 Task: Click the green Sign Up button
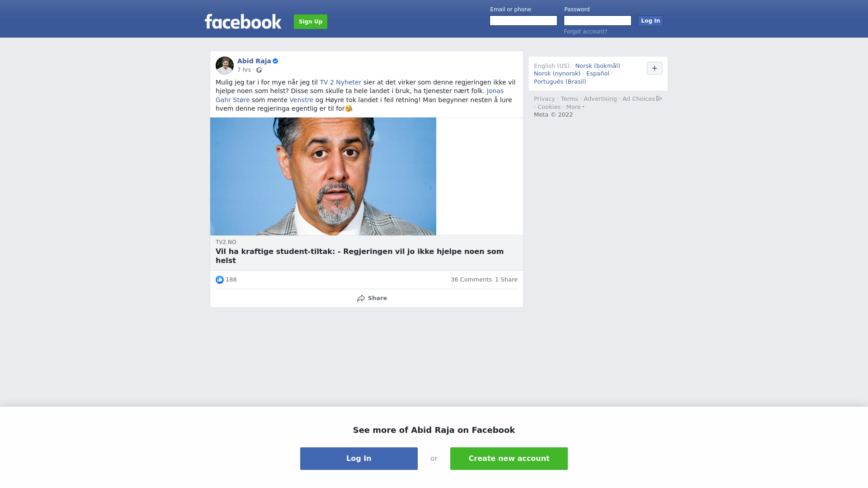click(311, 22)
